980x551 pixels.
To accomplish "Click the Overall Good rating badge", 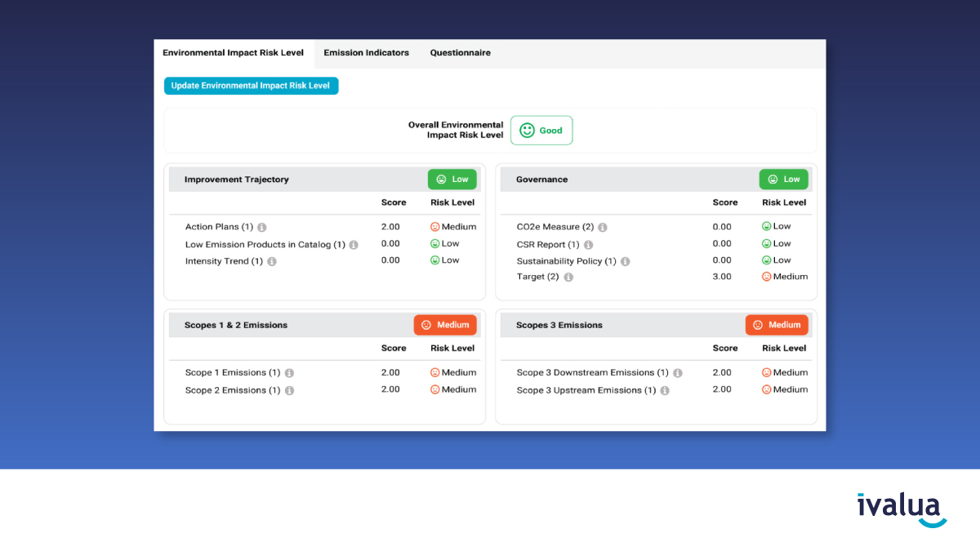I will click(541, 131).
